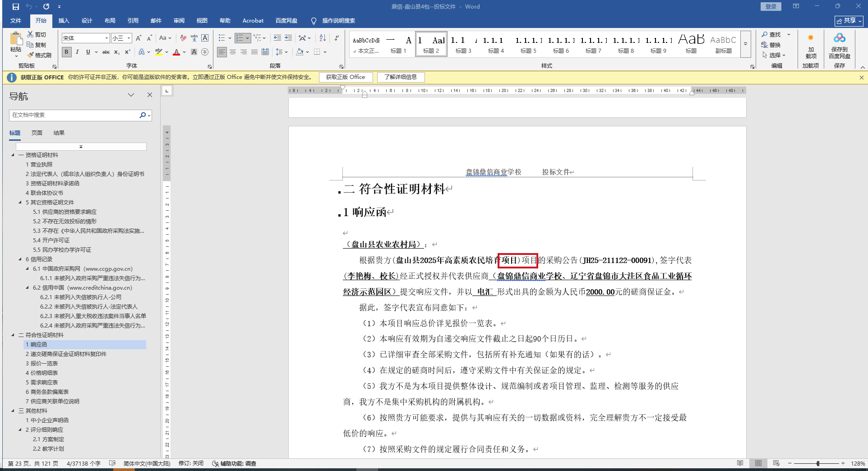Screen dimensions: 868x471
Task: Click the zoom slider in the status bar
Action: tap(817, 463)
